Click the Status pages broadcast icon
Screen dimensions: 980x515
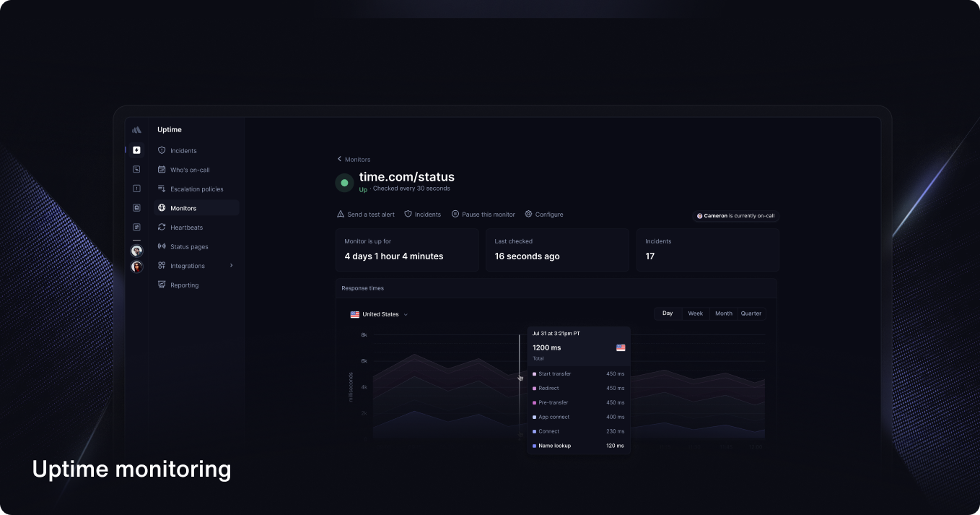(161, 246)
